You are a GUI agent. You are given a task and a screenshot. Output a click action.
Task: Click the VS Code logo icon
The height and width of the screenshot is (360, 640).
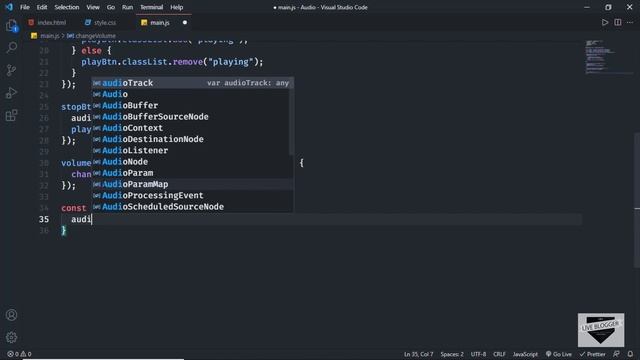coord(9,7)
